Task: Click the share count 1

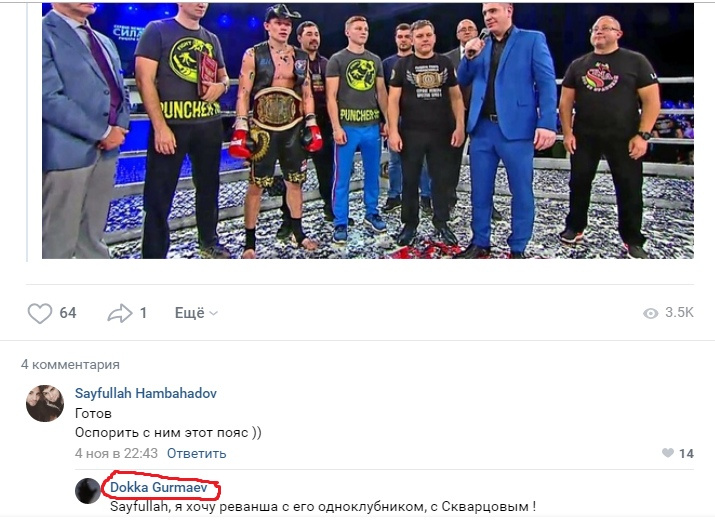Action: [143, 313]
